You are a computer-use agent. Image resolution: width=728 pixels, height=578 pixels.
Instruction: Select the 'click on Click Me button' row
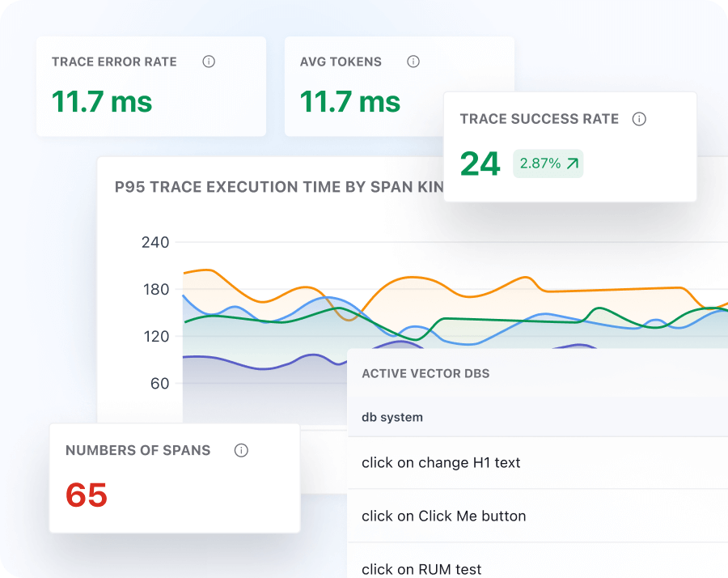coord(538,516)
